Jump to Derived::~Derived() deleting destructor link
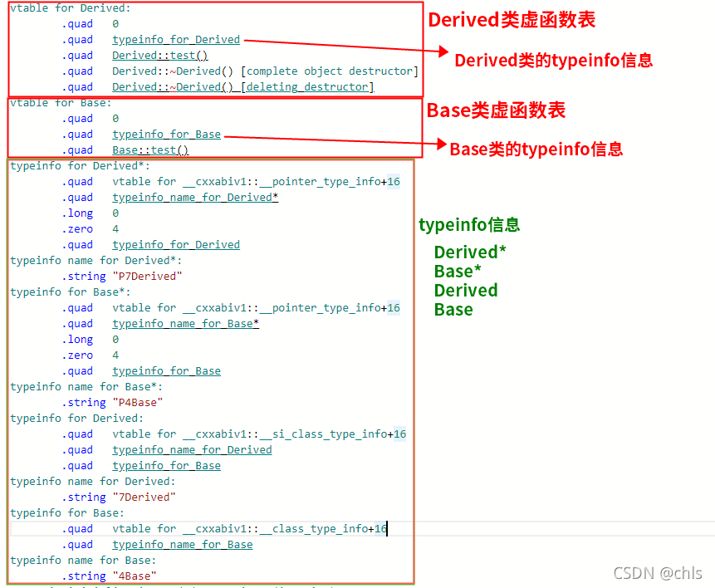 click(x=243, y=86)
